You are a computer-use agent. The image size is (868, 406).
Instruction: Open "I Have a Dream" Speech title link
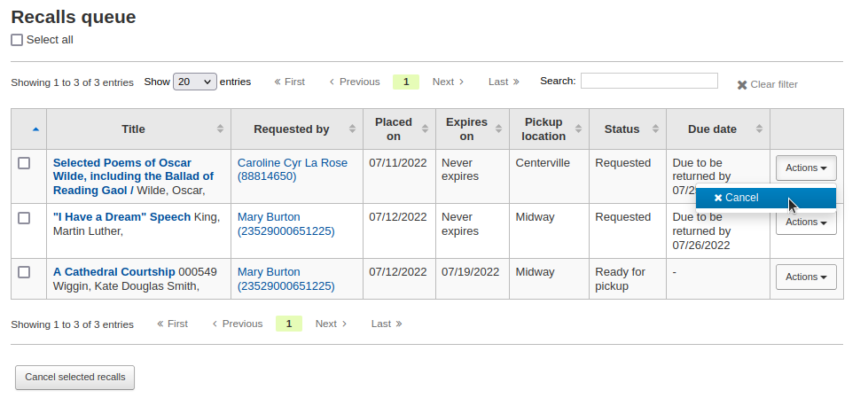click(121, 217)
